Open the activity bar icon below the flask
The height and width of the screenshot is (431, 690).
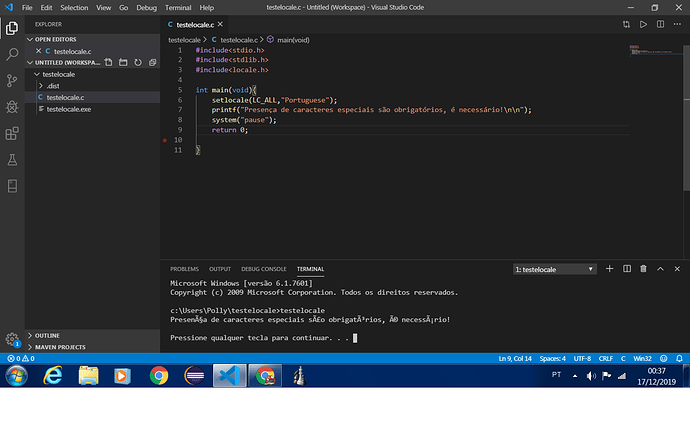[12, 186]
